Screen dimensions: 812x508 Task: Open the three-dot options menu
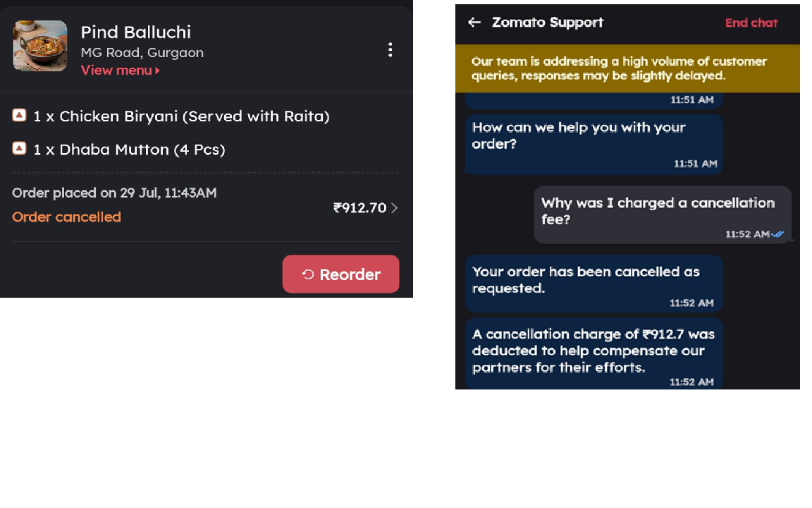click(x=390, y=49)
